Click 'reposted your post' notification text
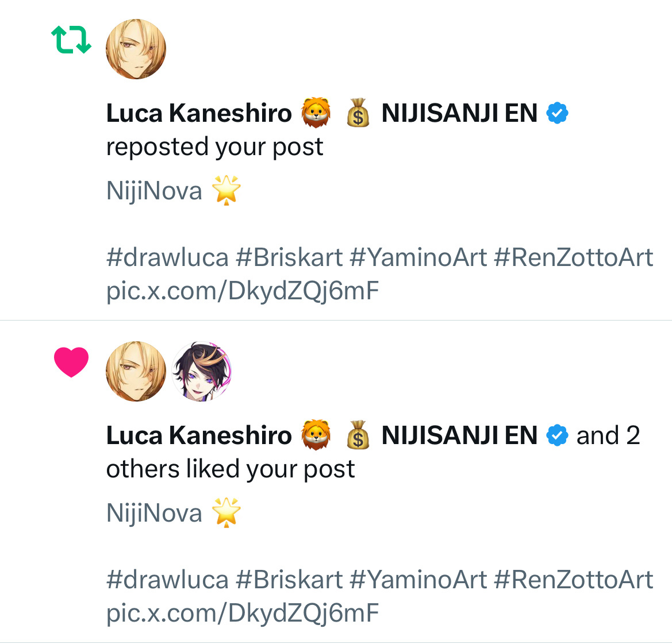Viewport: 672px width, 644px height. point(215,147)
